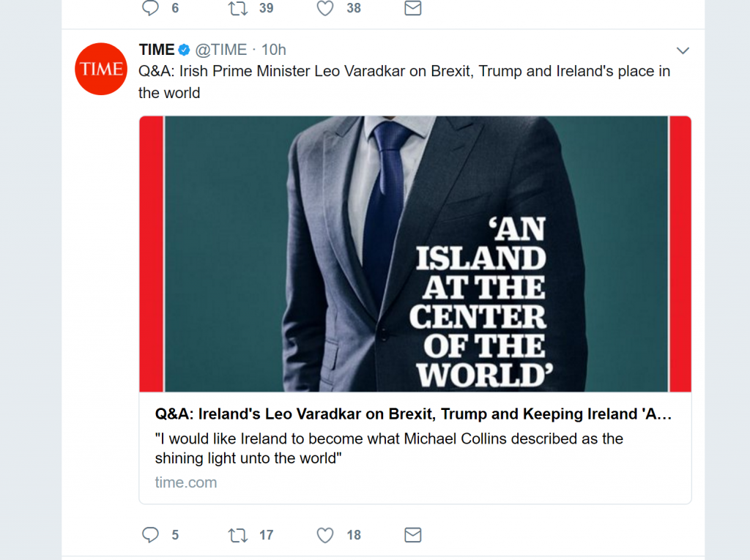Send the TIME tweet via Direct Message envelope
Viewport: 750px width, 560px height.
413,535
